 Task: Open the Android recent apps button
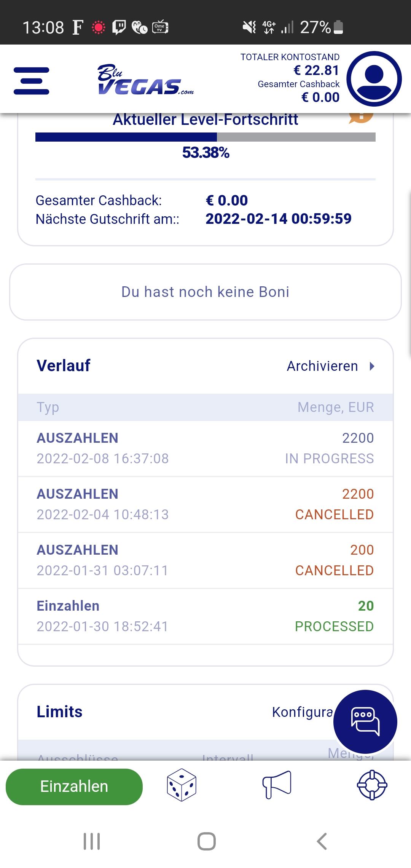(92, 841)
